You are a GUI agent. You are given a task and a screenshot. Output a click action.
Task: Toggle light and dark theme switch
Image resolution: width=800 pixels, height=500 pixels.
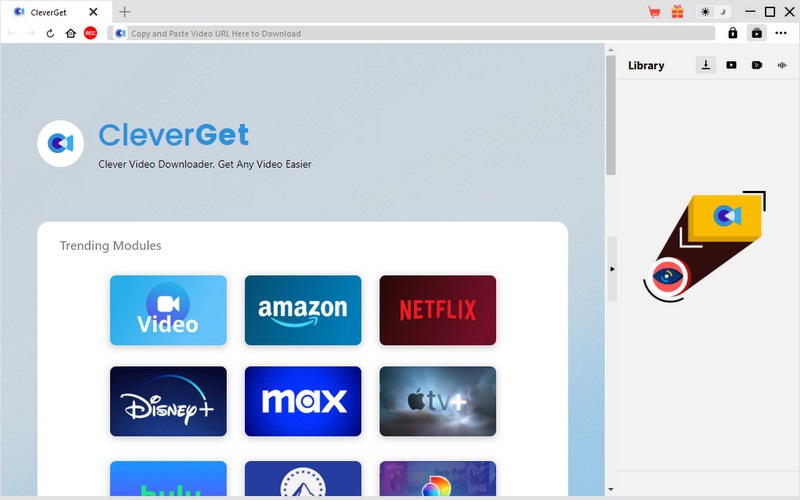713,12
